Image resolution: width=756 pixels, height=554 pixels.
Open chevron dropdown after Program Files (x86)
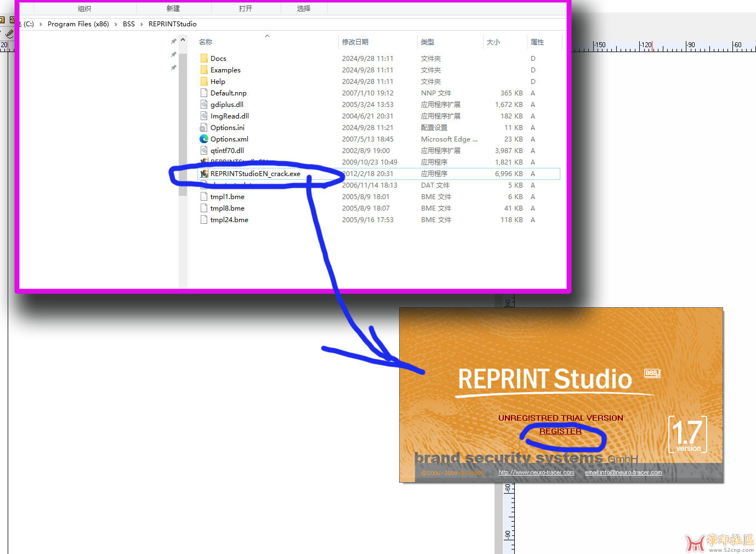pos(116,24)
